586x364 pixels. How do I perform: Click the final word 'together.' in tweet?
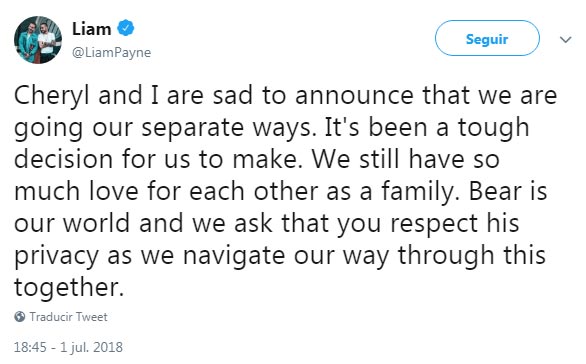pos(69,288)
